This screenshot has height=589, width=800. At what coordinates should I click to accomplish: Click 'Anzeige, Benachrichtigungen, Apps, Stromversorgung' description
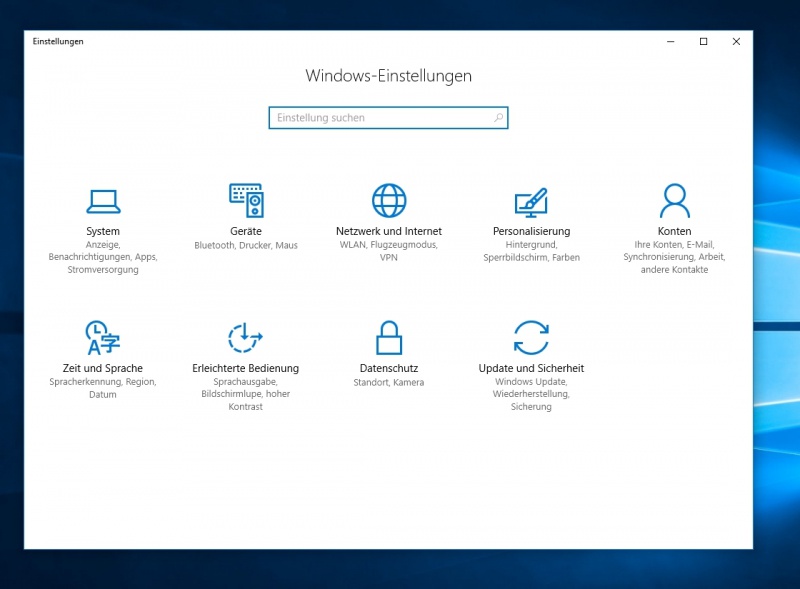click(103, 257)
